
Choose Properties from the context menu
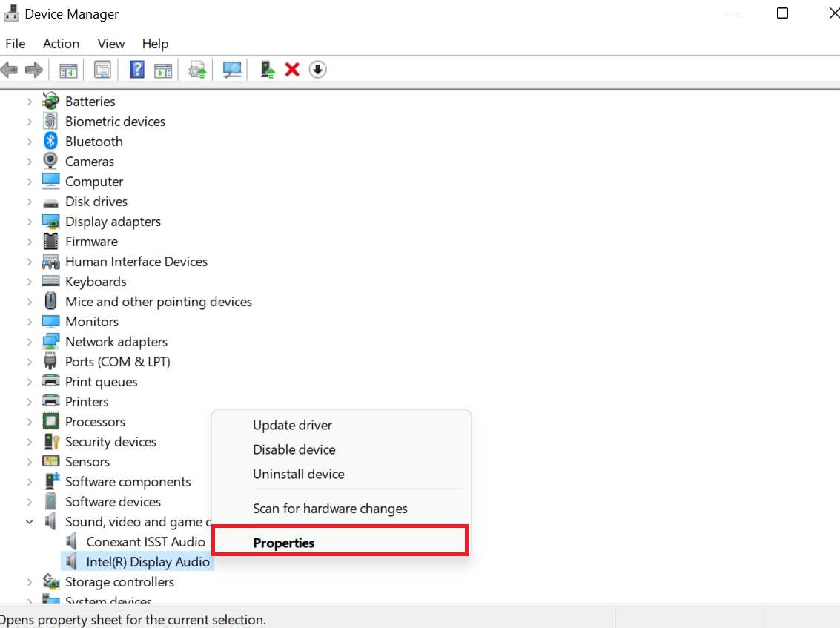[284, 543]
